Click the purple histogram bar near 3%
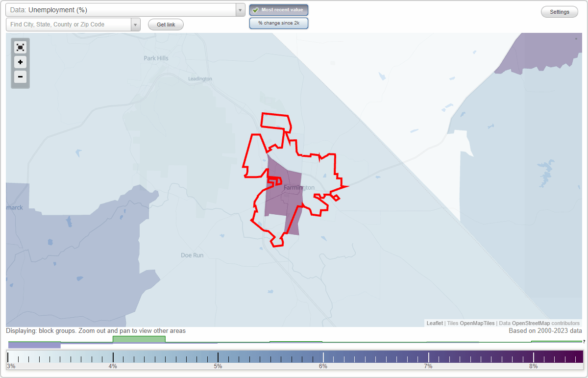The image size is (588, 378). click(x=34, y=345)
